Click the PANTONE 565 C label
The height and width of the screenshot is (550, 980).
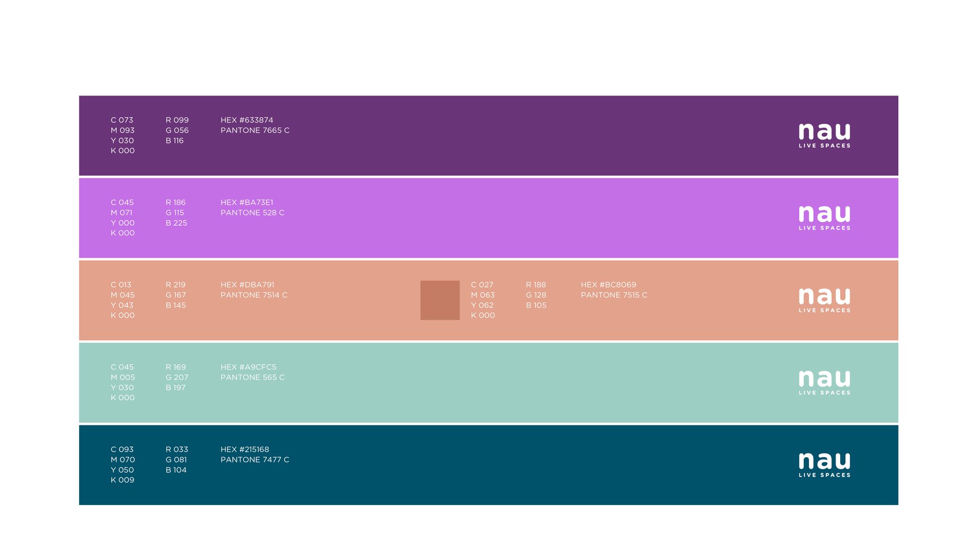252,377
